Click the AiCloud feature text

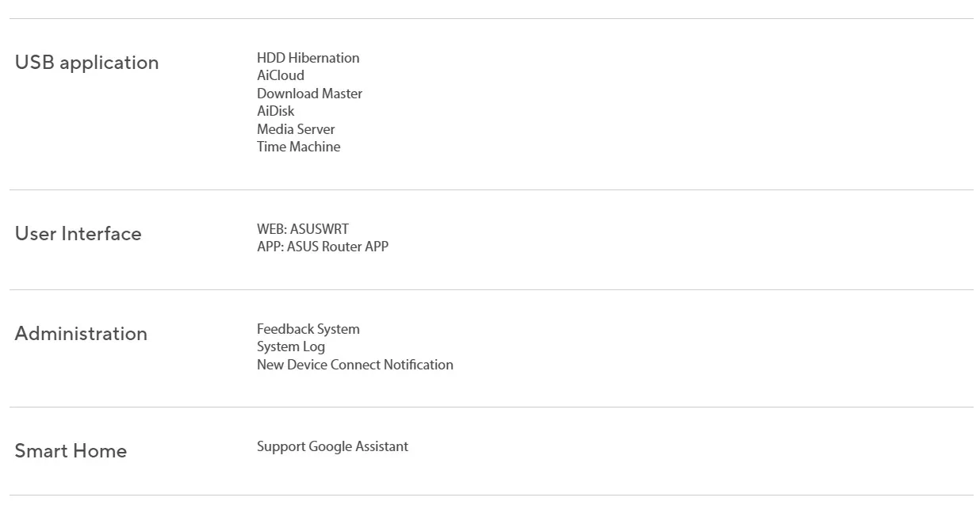(281, 75)
